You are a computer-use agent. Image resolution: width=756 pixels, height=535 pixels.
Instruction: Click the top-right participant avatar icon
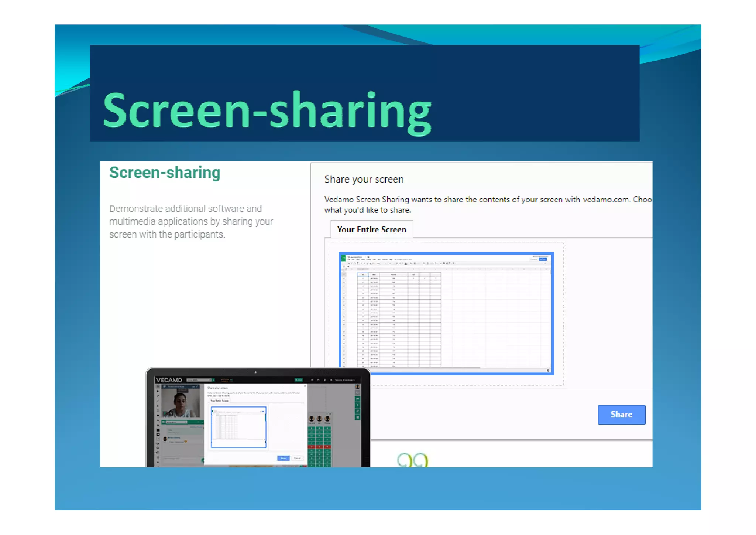357,386
